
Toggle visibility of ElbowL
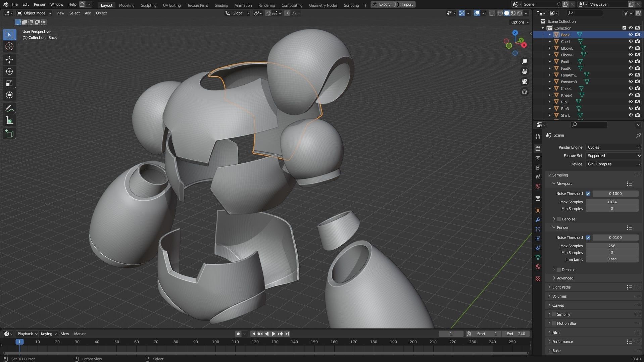pos(631,48)
